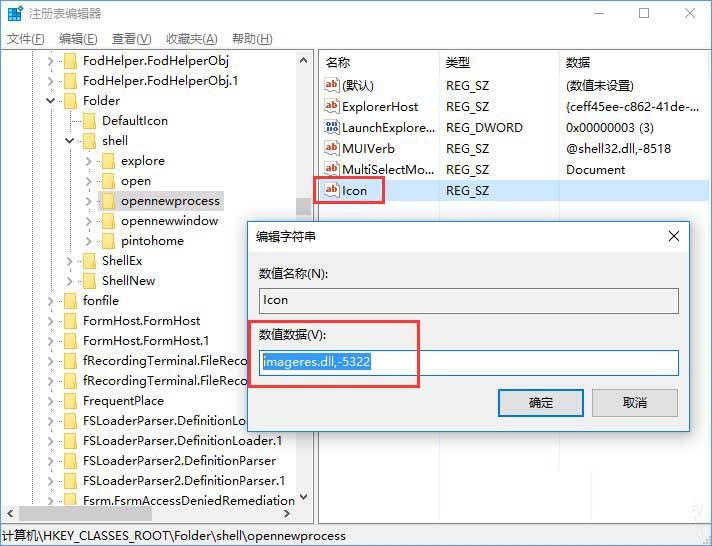This screenshot has height=546, width=712.
Task: Expand the ShellEx key node
Action: (x=69, y=261)
